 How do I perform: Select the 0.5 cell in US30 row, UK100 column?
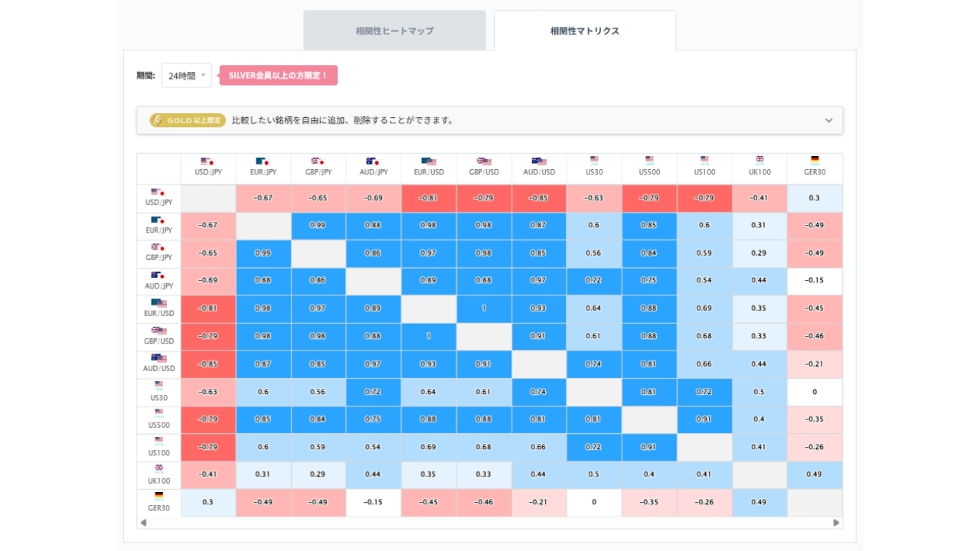tap(759, 392)
